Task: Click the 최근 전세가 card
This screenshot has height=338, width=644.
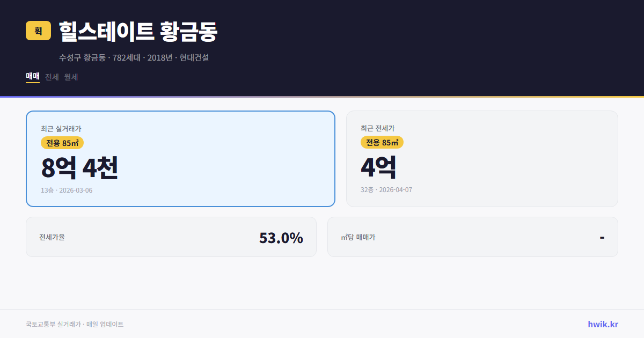Action: pos(482,158)
